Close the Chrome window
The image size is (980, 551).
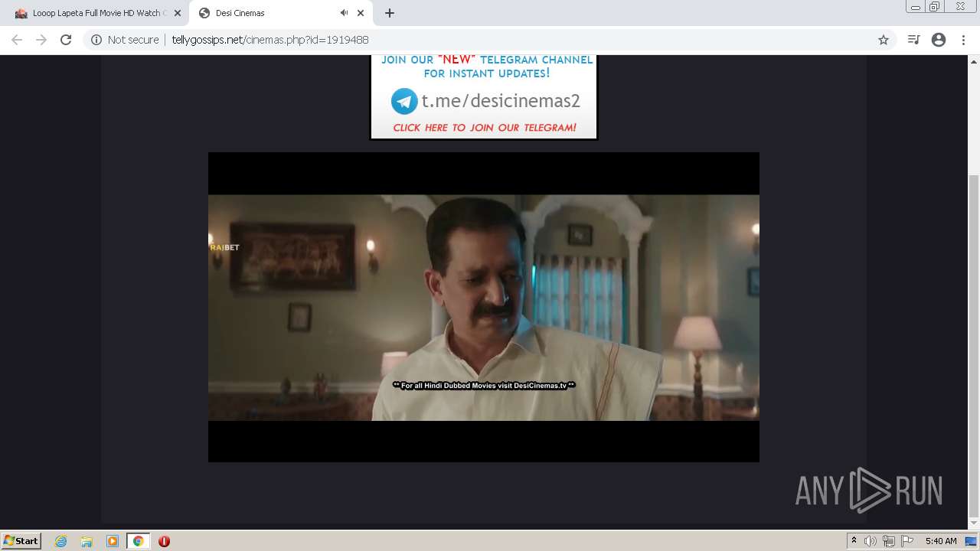pos(960,7)
